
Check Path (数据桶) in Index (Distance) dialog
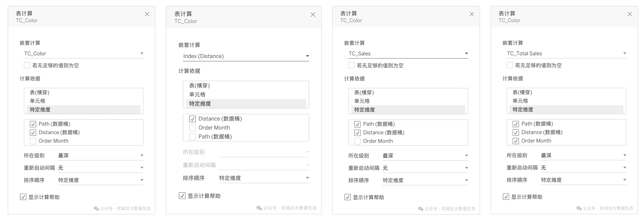coord(193,137)
